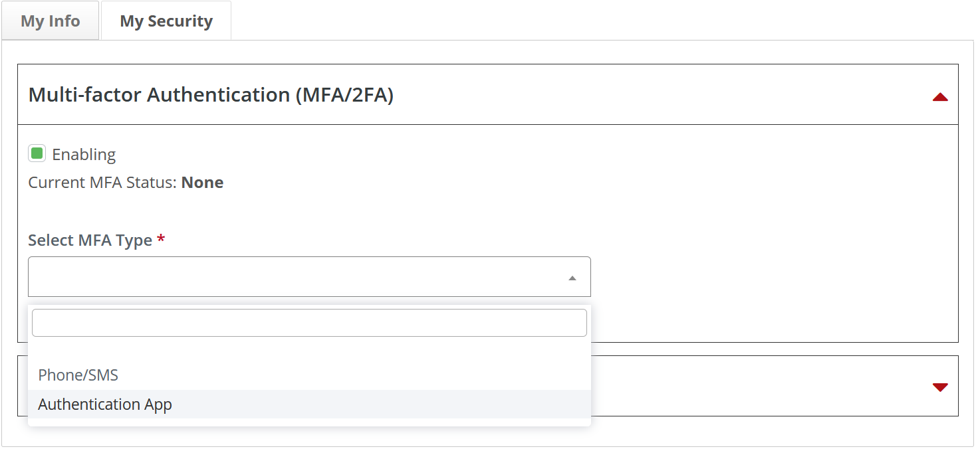Switch to the My Info tab
This screenshot has height=449, width=980.
click(51, 21)
